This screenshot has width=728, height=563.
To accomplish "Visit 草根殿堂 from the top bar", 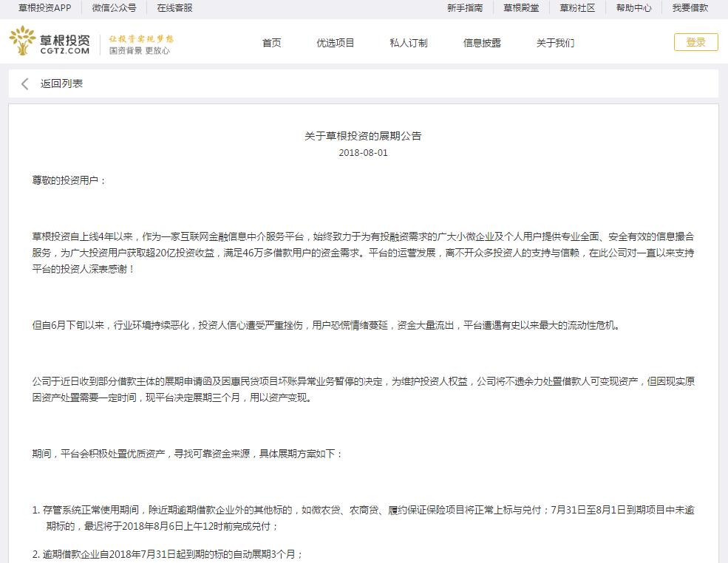I will pos(521,9).
